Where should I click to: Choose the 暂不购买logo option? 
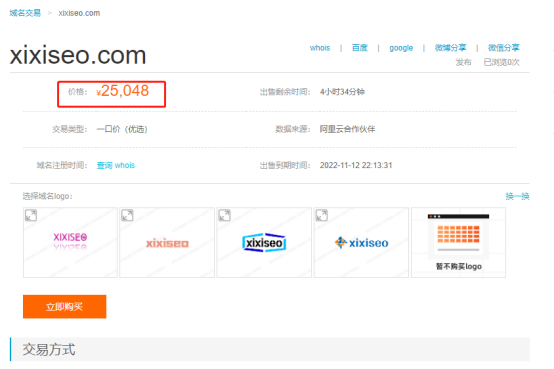[x=458, y=242]
